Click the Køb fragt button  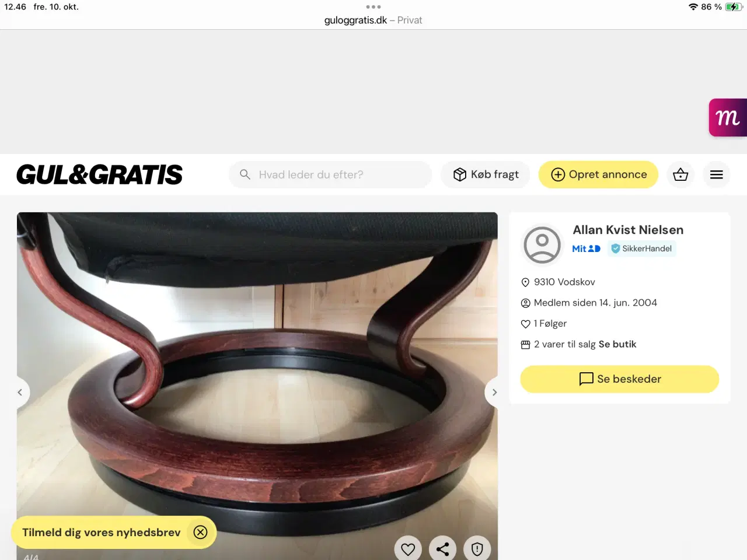click(486, 174)
